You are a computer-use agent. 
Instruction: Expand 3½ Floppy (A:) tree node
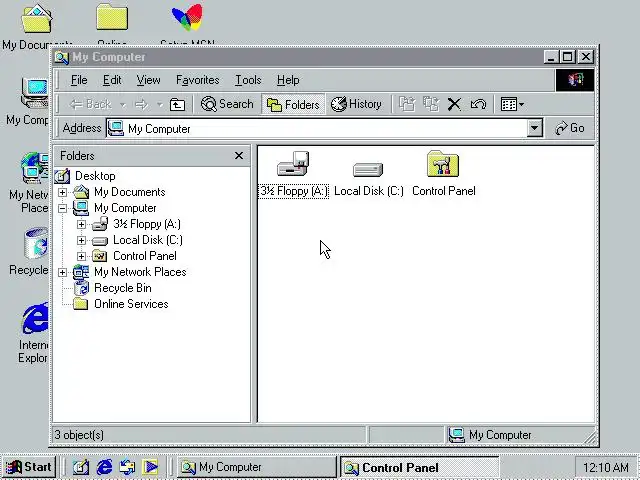[x=81, y=224]
